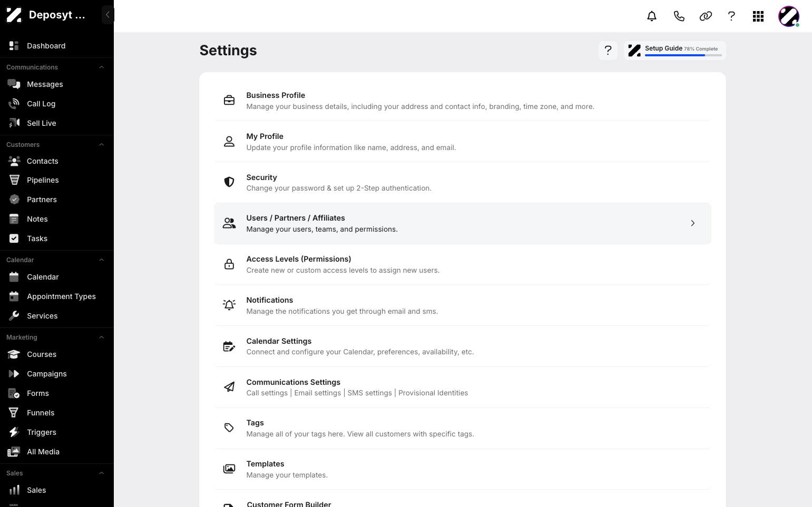The width and height of the screenshot is (812, 507).
Task: Open the notifications bell icon
Action: tap(652, 16)
